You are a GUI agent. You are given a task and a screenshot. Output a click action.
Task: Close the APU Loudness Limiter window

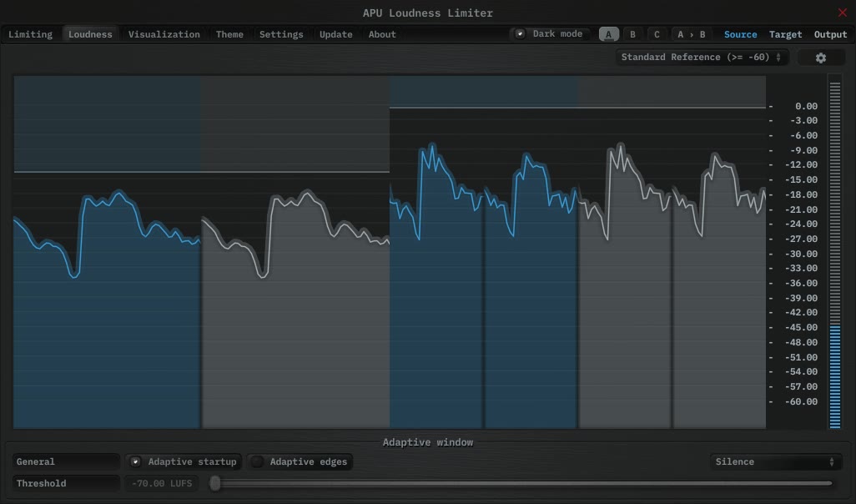(x=843, y=13)
